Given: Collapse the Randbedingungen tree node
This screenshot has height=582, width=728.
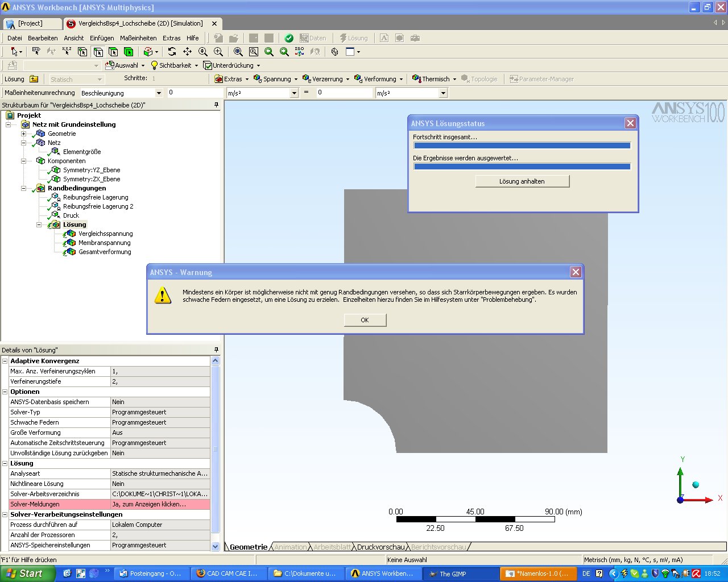Looking at the screenshot, I should click(23, 188).
